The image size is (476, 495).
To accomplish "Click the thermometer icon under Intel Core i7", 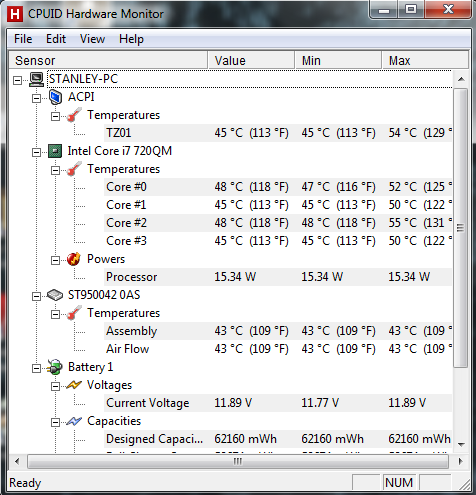I will [74, 169].
